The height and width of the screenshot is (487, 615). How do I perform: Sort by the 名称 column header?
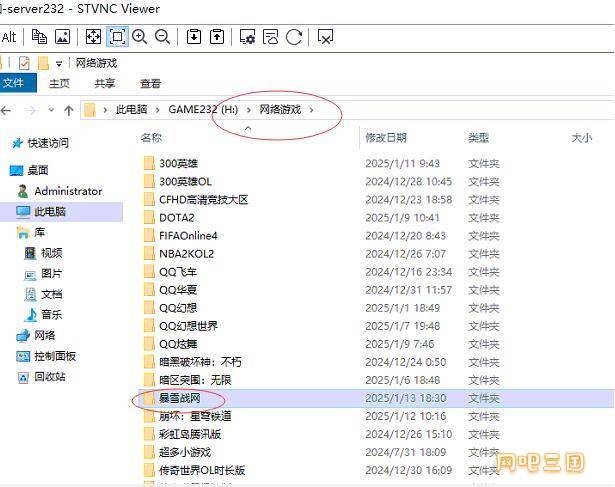coord(151,138)
